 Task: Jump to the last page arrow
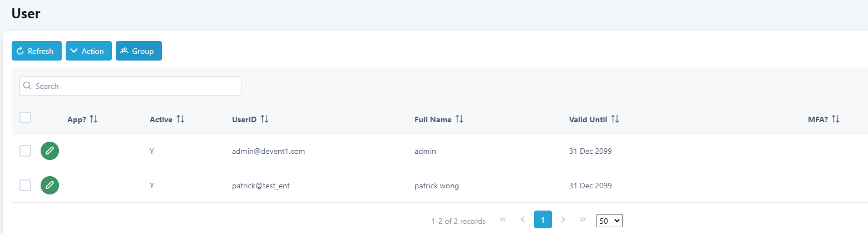coord(583,219)
